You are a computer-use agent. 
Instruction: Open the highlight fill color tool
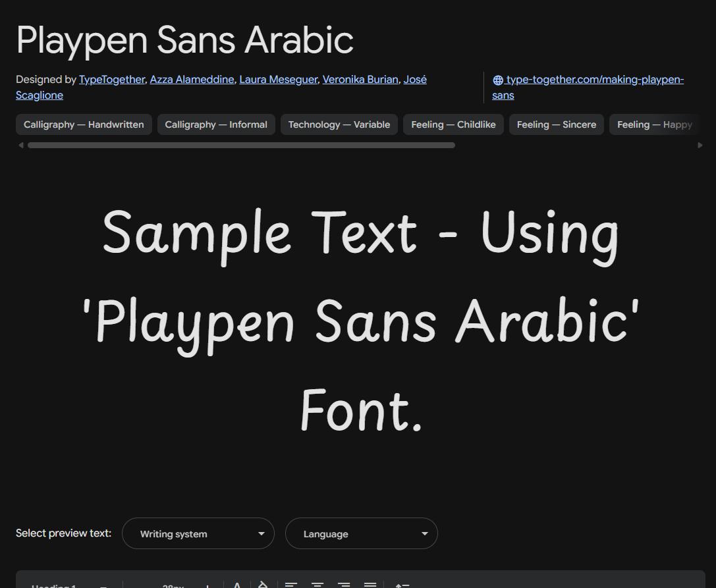pyautogui.click(x=263, y=584)
